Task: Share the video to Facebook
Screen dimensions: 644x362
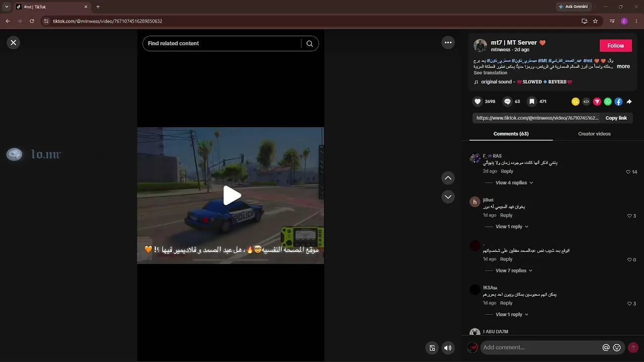Action: tap(618, 102)
